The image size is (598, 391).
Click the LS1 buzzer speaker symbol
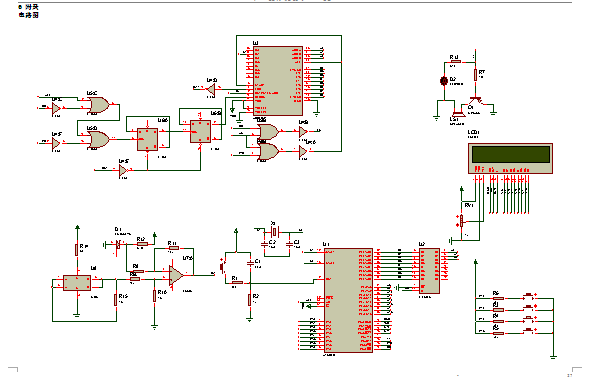(458, 113)
